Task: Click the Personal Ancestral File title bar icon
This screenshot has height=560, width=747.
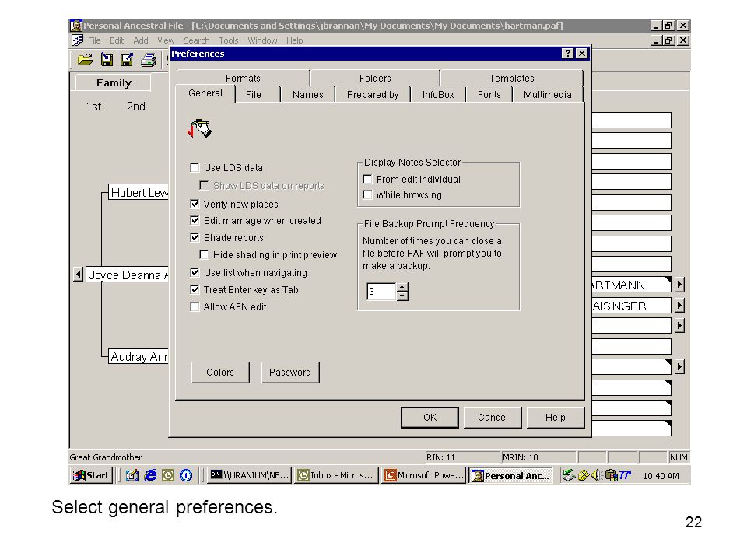Action: pyautogui.click(x=76, y=25)
